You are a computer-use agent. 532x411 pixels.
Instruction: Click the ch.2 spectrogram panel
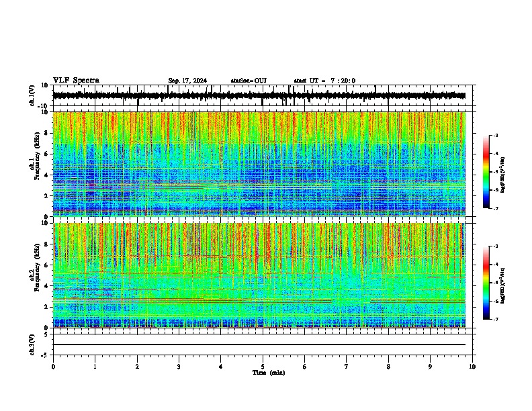[x=259, y=275]
